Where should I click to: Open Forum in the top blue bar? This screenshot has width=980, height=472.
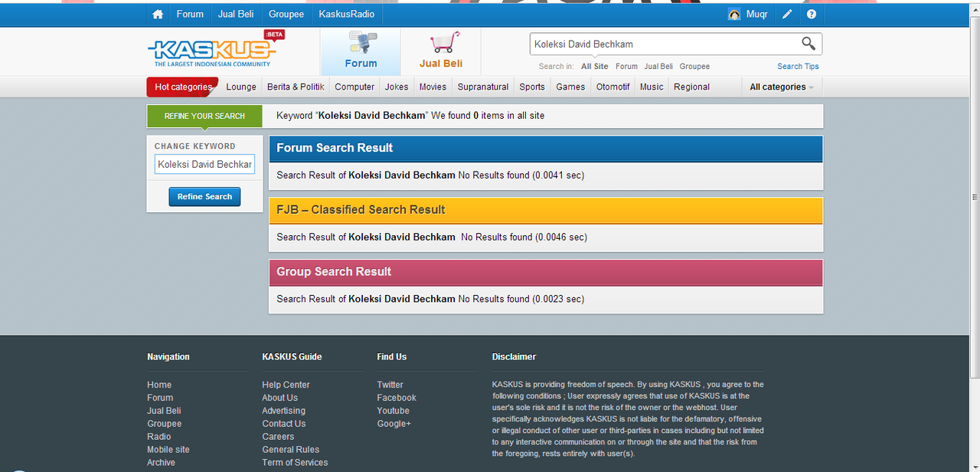click(190, 15)
